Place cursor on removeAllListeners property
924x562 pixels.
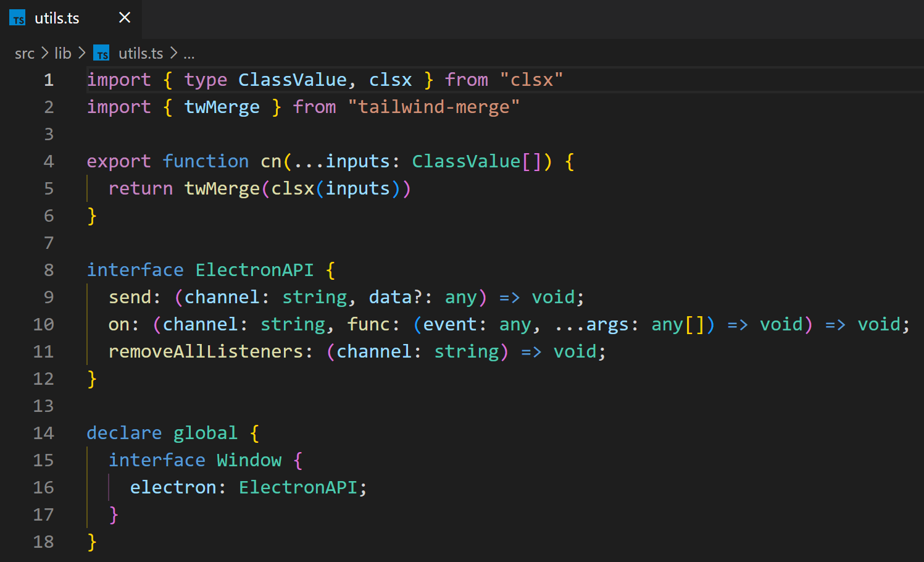(206, 351)
